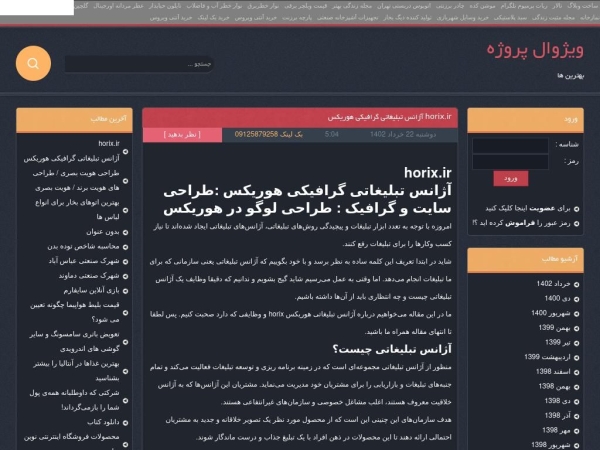The height and width of the screenshot is (450, 600).
Task: Open recent post دانلود کتاب
Action: coord(103,422)
